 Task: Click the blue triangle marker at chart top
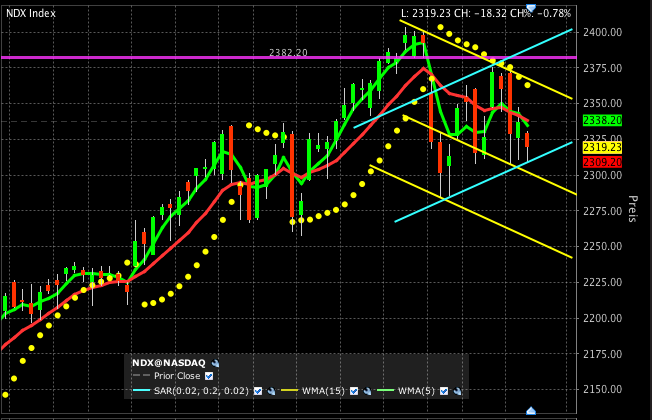pyautogui.click(x=531, y=7)
